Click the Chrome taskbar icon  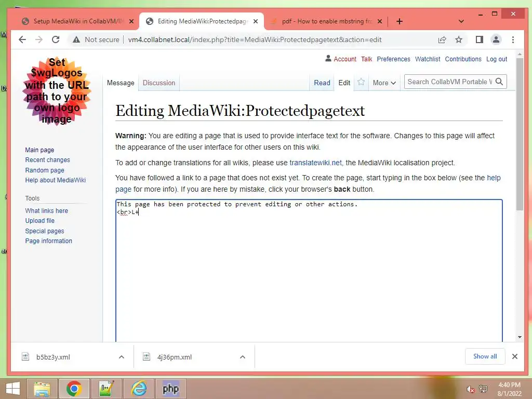[x=74, y=389]
